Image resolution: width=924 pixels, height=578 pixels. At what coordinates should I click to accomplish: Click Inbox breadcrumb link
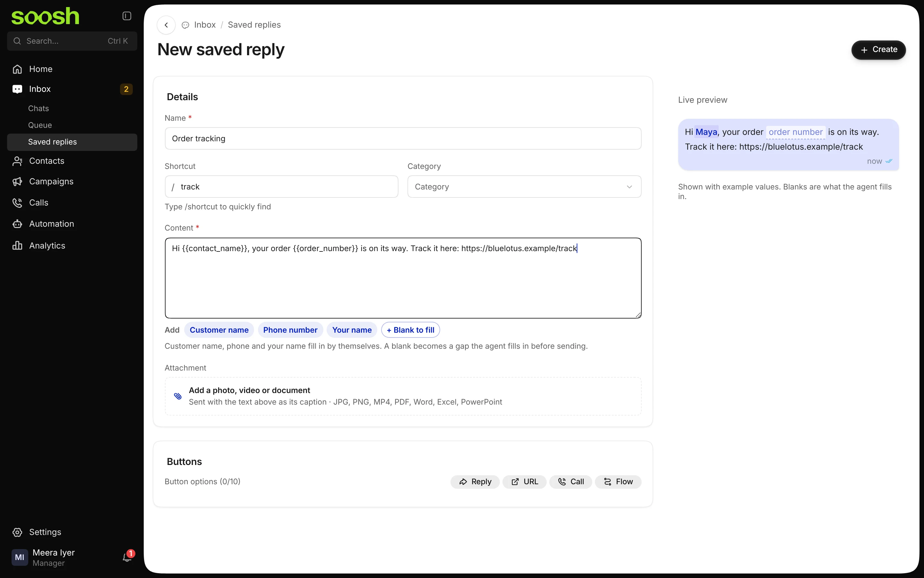pyautogui.click(x=205, y=25)
